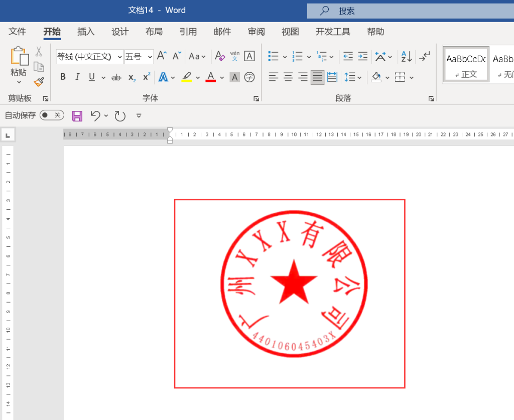Image resolution: width=514 pixels, height=420 pixels.
Task: Toggle bold formatting
Action: pyautogui.click(x=63, y=77)
